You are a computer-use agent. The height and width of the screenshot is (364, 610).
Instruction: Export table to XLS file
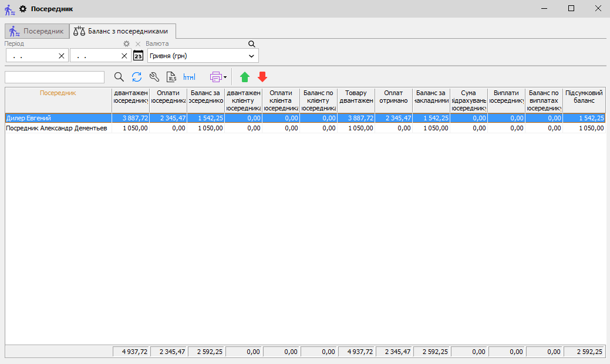(x=172, y=77)
